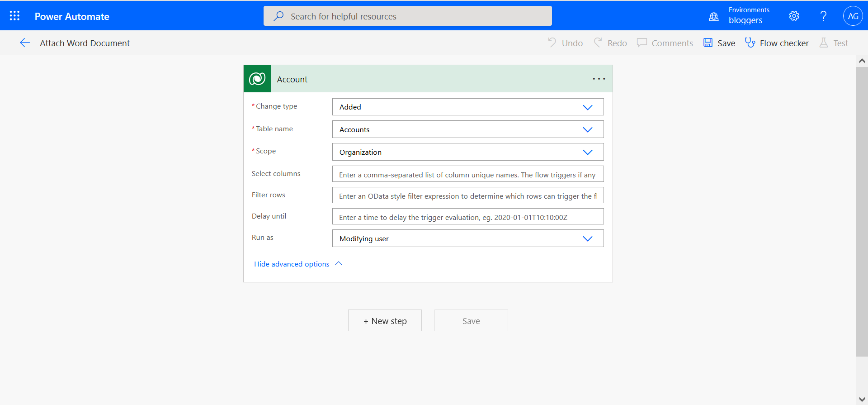This screenshot has height=405, width=868.
Task: Click the bottom Save button
Action: pos(471,320)
